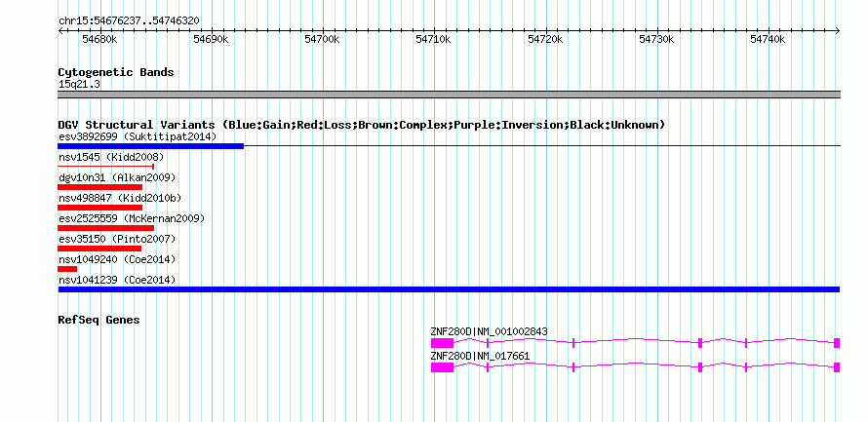This screenshot has width=868, height=422.
Task: Click the last exon of NM_001002843 transcript
Action: click(x=837, y=343)
